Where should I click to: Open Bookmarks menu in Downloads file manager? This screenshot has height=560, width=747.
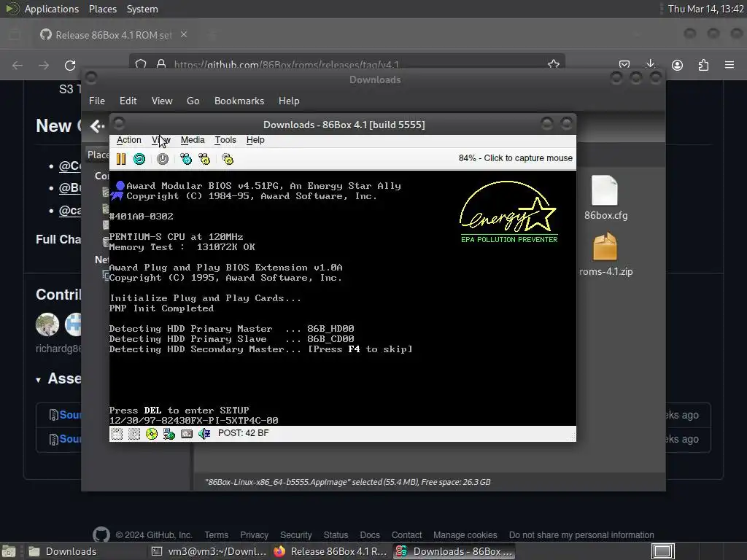click(x=239, y=101)
